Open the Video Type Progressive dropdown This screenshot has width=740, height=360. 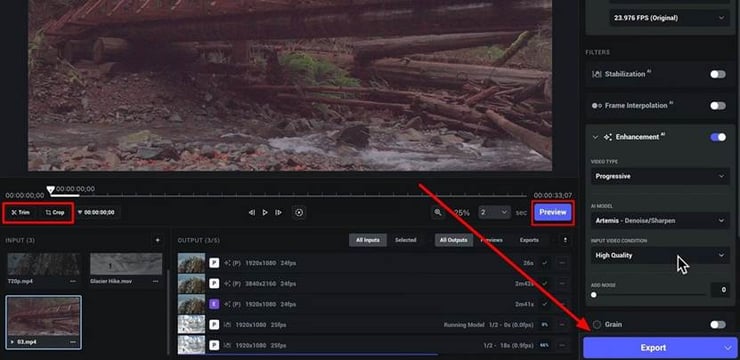(x=660, y=176)
